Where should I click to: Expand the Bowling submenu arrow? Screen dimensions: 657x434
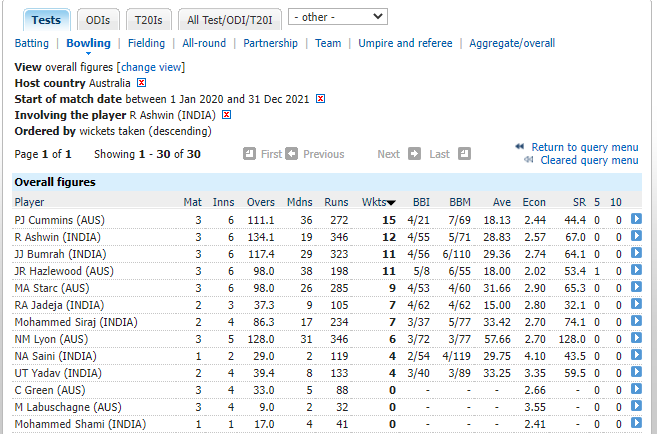(88, 53)
